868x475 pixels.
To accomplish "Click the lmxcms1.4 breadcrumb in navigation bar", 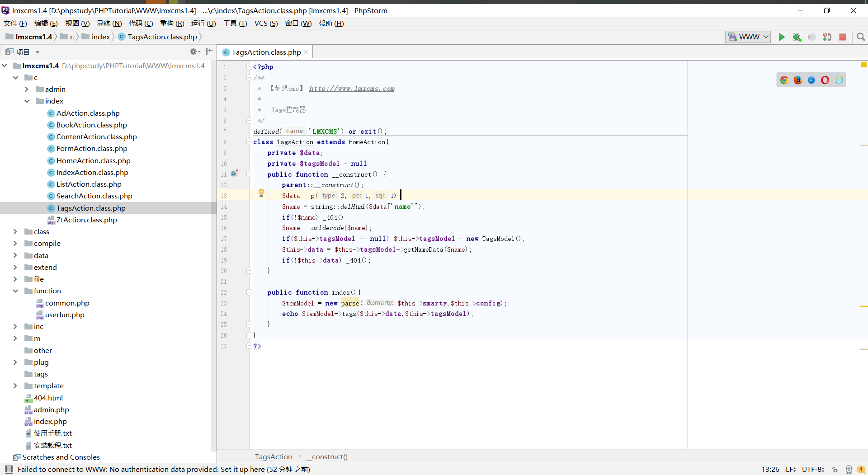I will [29, 37].
